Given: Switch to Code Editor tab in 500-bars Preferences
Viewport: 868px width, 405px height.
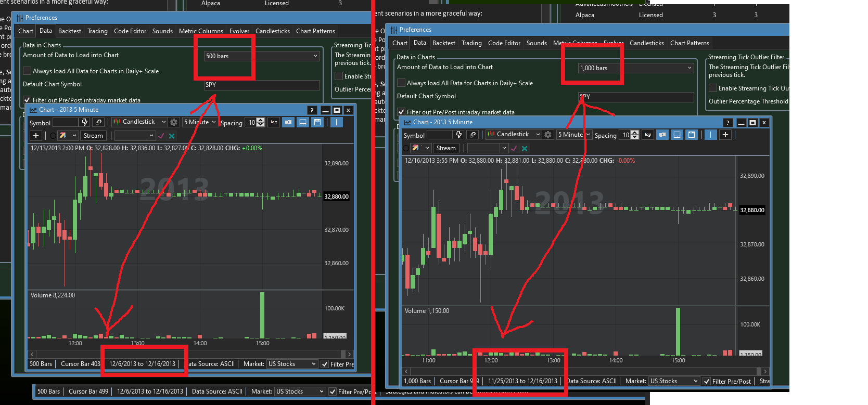Looking at the screenshot, I should (130, 31).
